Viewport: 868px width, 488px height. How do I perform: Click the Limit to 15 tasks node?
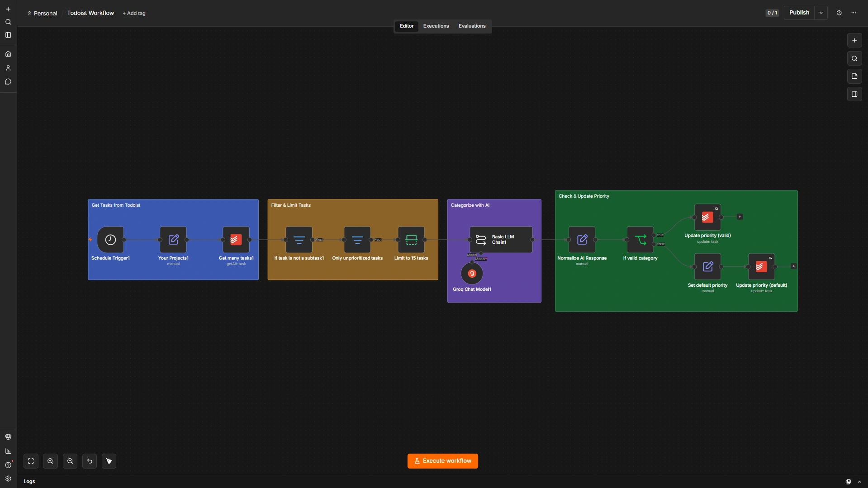[x=411, y=240]
